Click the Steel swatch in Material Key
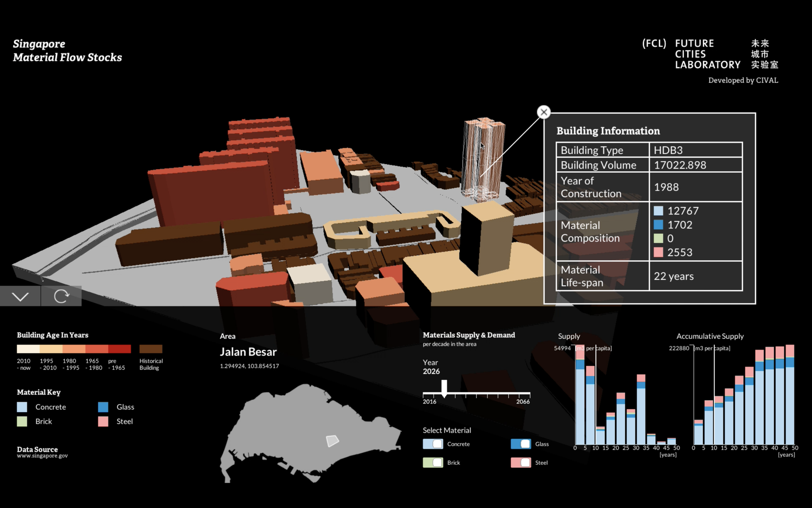 point(103,421)
